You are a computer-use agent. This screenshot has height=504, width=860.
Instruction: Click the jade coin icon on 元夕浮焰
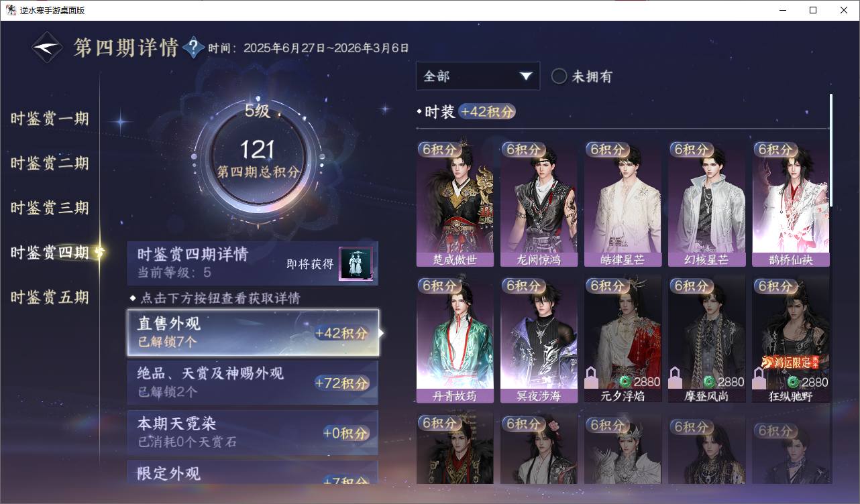(x=625, y=382)
